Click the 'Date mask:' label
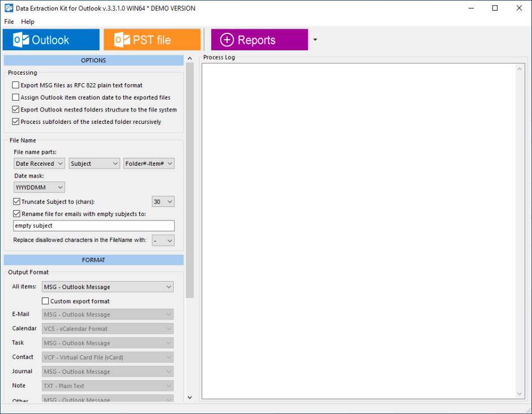The width and height of the screenshot is (532, 414). point(29,176)
